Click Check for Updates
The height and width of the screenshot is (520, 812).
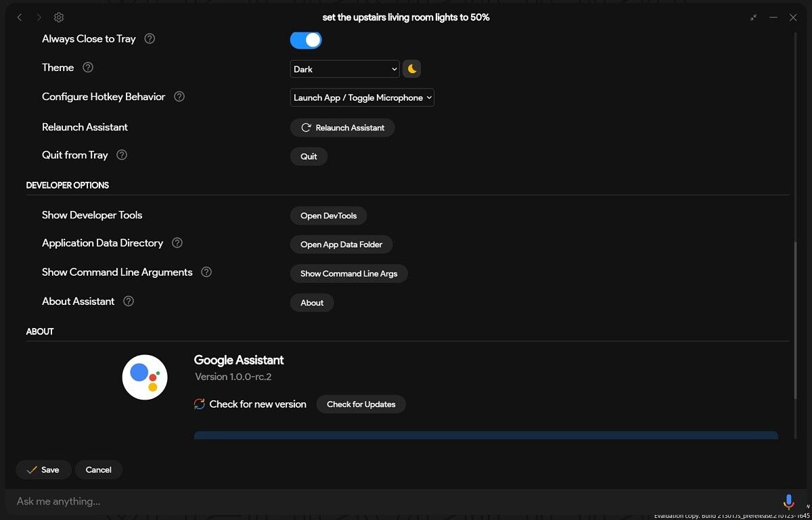point(361,404)
